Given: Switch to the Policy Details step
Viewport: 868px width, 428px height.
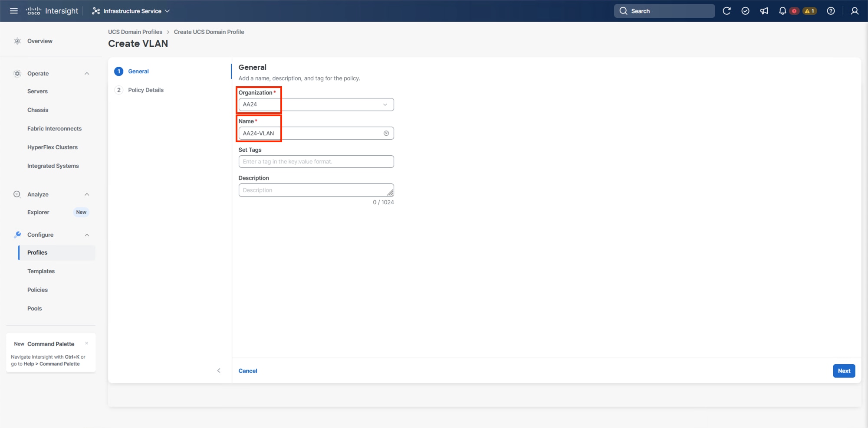Looking at the screenshot, I should (x=146, y=90).
